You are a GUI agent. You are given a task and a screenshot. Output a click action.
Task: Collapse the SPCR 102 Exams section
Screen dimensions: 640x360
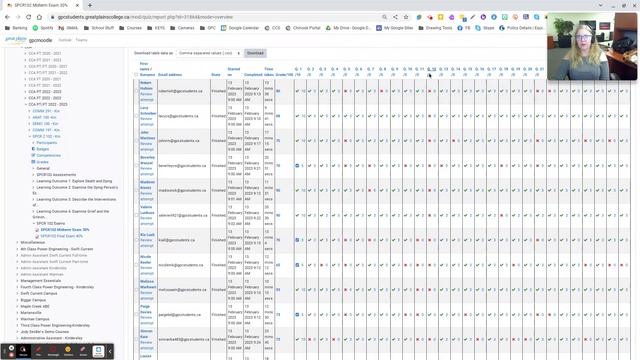click(x=33, y=224)
